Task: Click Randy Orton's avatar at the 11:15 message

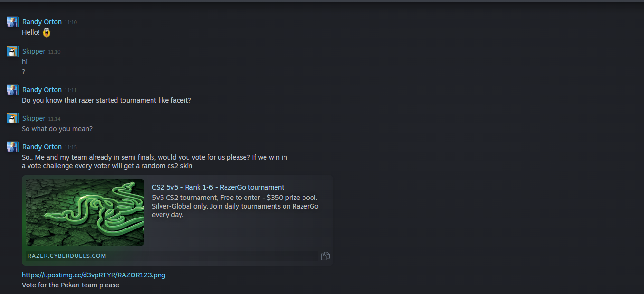Action: click(12, 147)
